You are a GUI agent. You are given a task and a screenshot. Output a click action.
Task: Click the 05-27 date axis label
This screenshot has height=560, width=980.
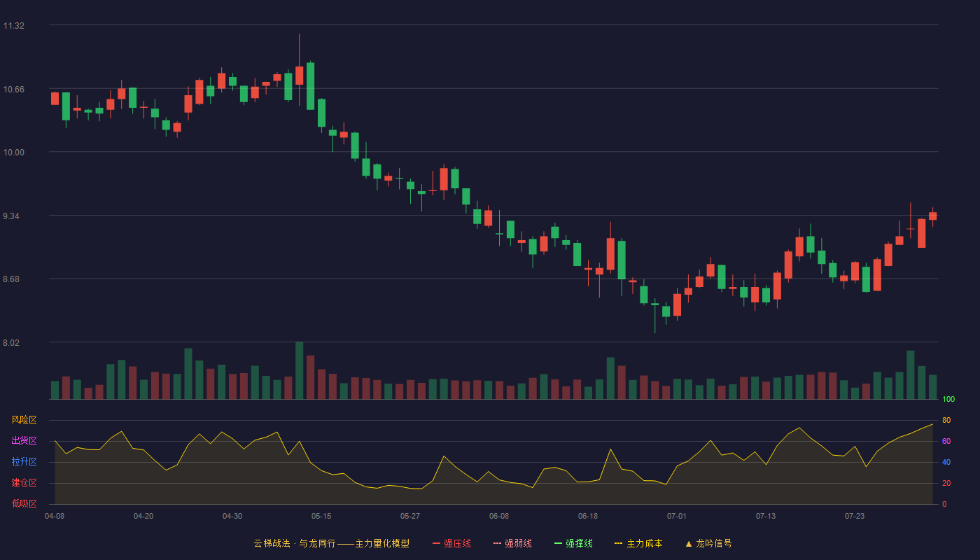[410, 516]
